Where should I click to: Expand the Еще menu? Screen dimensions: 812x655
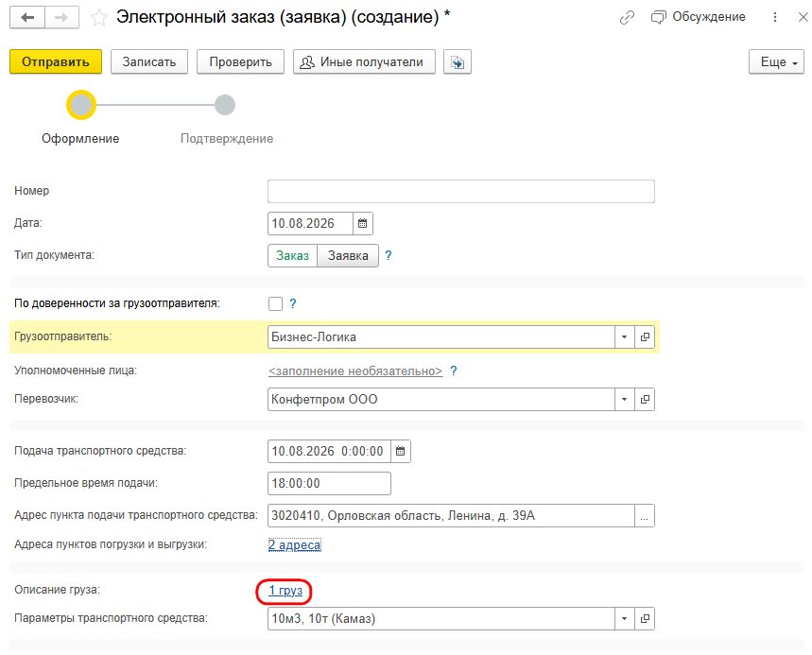pos(776,62)
